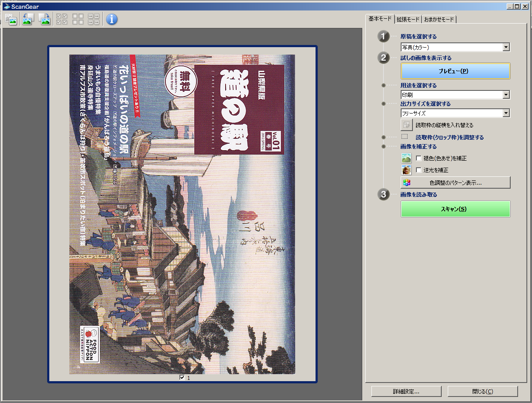Screen dimensions: 532x403
Task: Open the ScanGear title bar system icon
Action: [x=6, y=7]
